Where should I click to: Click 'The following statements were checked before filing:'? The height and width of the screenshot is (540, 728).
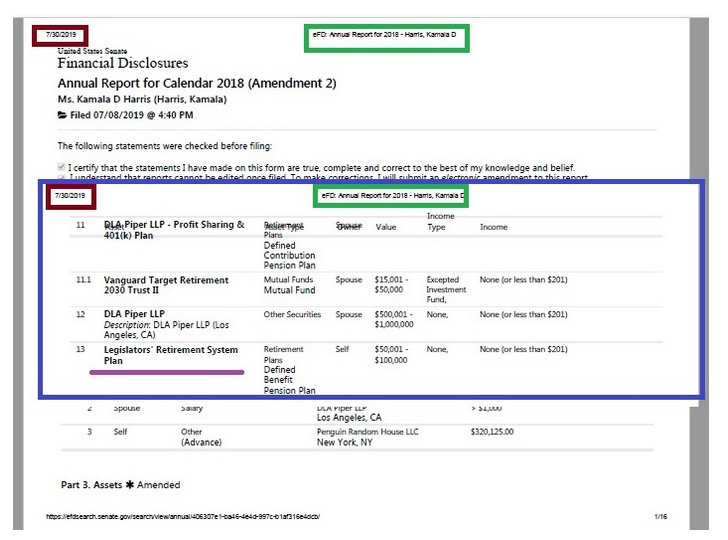coord(165,146)
